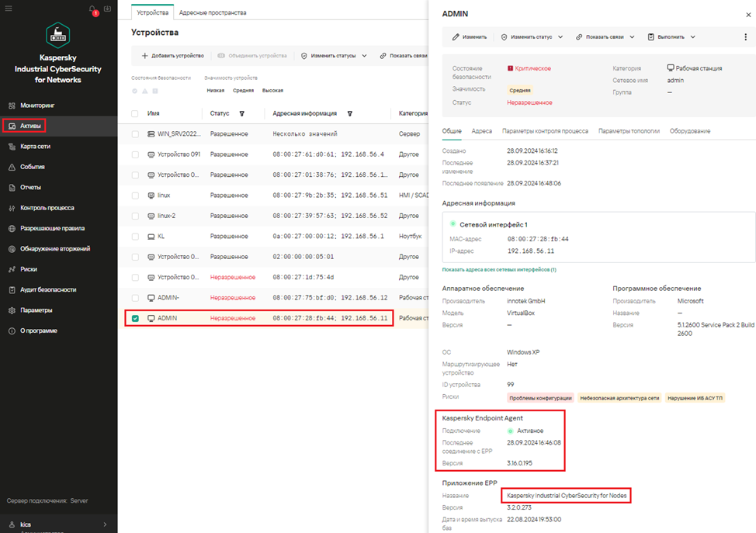Close the ADMIN details panel
The image size is (756, 533).
(748, 15)
